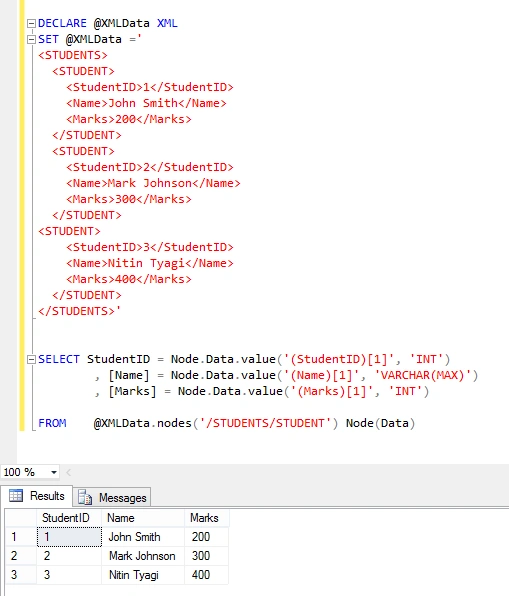Click the XML data type keyword
The image size is (509, 596).
[167, 23]
